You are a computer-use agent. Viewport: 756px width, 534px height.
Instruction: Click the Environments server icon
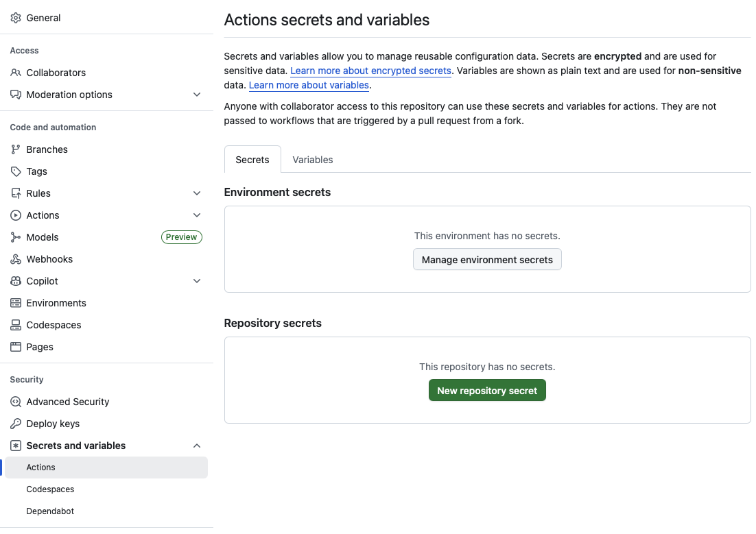coord(16,303)
